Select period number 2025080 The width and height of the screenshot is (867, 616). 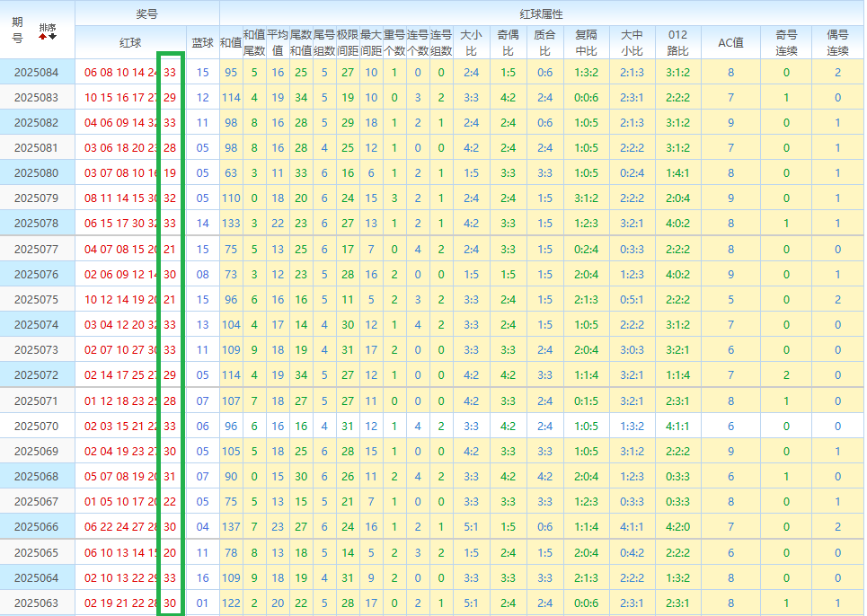[x=37, y=173]
